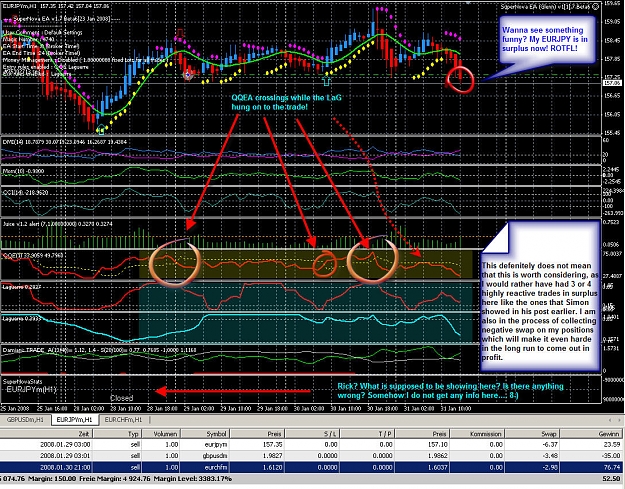Viewport: 625px width, 489px height.
Task: Select the cyan buy arrow left of the 'Wanna see something funny' callout pointer
Action: coord(326,81)
